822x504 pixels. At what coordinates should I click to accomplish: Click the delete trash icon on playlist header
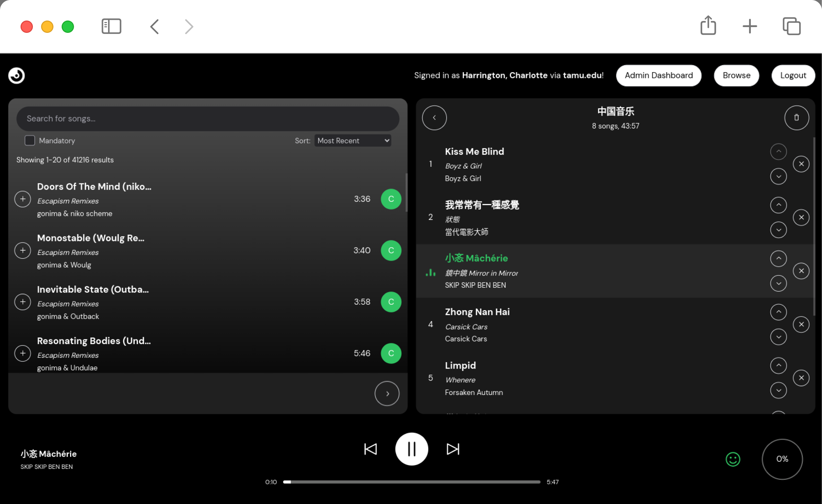[x=796, y=117]
